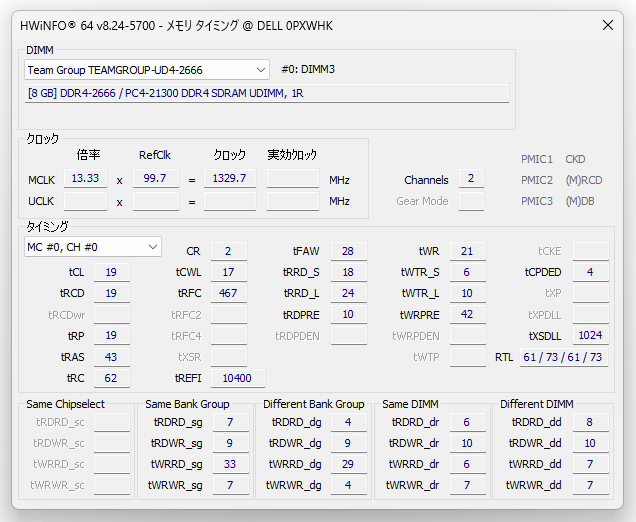
Task: Click the tRDWR_sg value field
Action: click(231, 443)
